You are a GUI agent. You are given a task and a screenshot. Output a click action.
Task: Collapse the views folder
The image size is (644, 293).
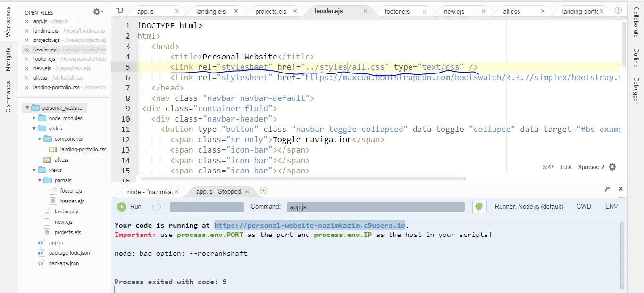[34, 170]
